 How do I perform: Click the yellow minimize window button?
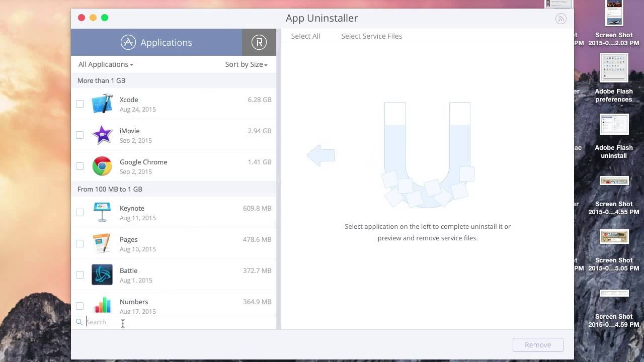pyautogui.click(x=93, y=18)
